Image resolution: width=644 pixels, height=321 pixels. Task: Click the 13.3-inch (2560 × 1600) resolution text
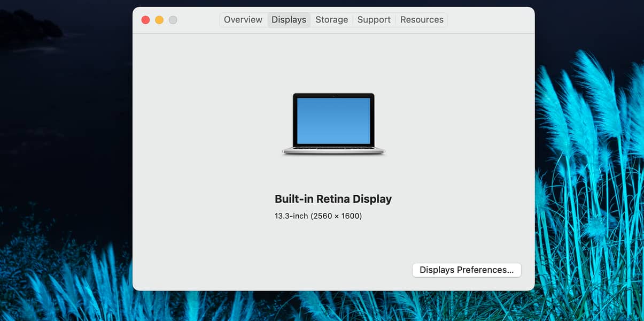[318, 216]
